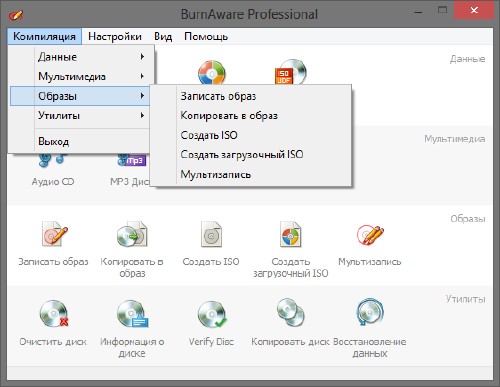Choose Создать загрузочный ISO in the submenu
The width and height of the screenshot is (500, 387).
(252, 154)
